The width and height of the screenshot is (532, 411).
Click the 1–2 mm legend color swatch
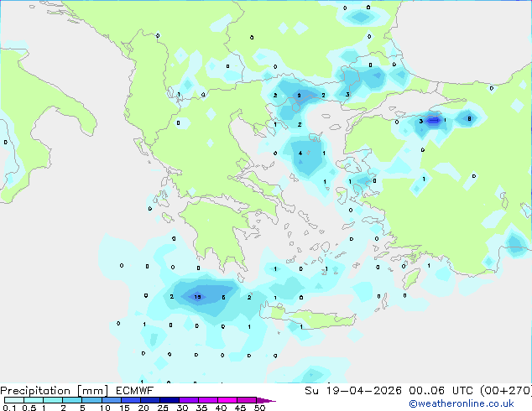point(53,400)
